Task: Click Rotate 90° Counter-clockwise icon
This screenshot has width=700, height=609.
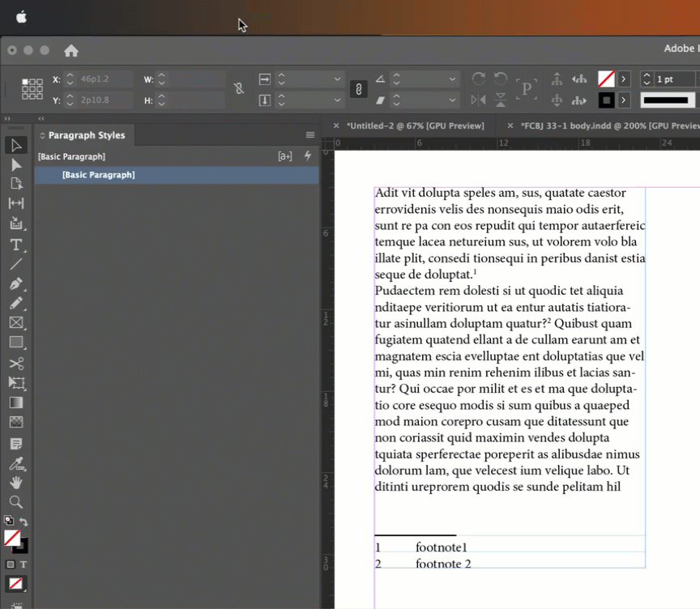Action: tap(501, 79)
